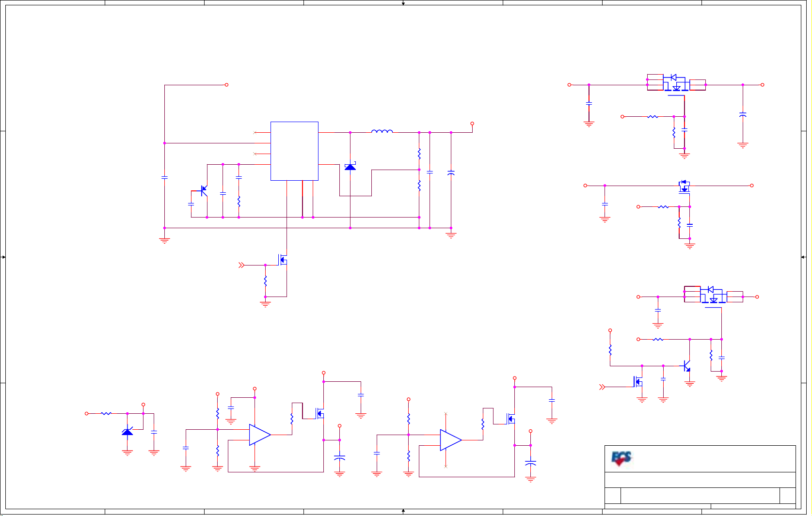Select the right op-amp triangle
This screenshot has width=812, height=516.
pyautogui.click(x=451, y=440)
